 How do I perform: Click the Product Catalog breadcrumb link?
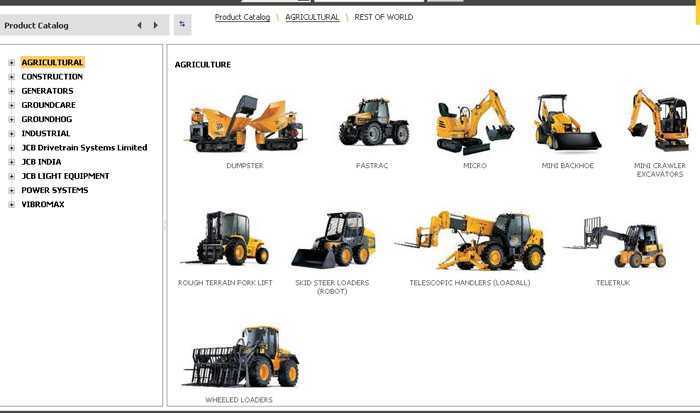242,17
